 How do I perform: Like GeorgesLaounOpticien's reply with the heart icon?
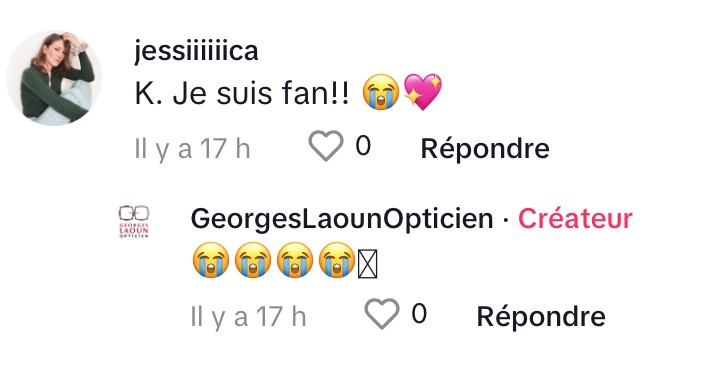point(382,314)
